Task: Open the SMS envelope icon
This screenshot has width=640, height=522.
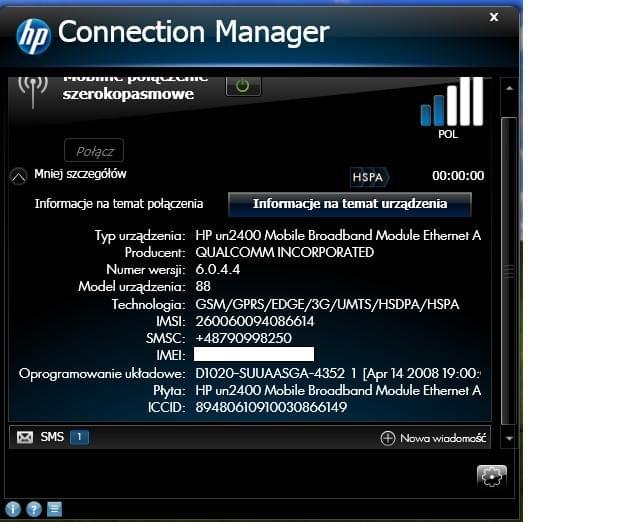Action: click(x=25, y=438)
